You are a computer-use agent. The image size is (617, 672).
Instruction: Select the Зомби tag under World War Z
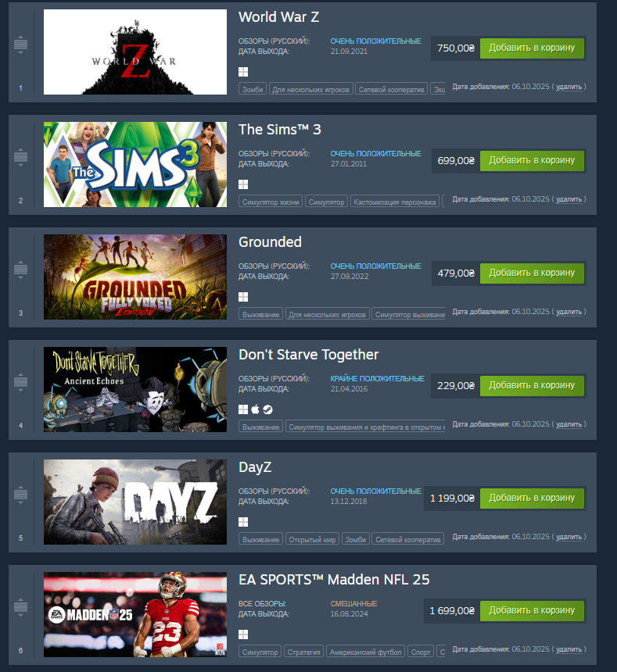point(253,89)
